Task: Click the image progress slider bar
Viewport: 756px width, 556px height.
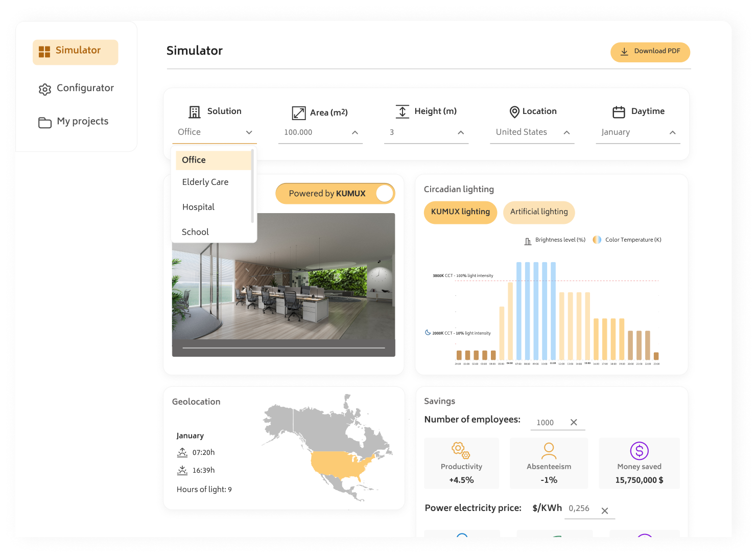Action: tap(283, 348)
